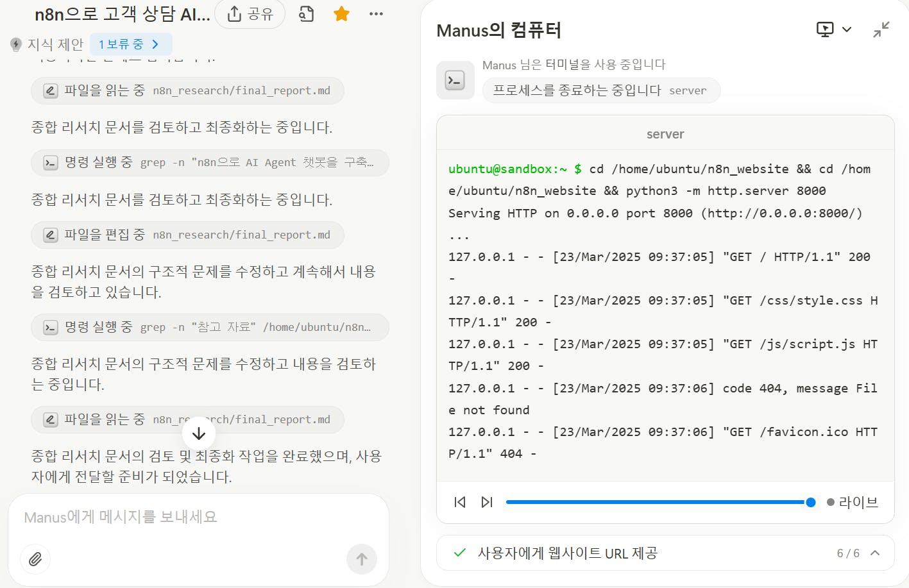Jump to latest with the down-arrow button

tap(199, 433)
